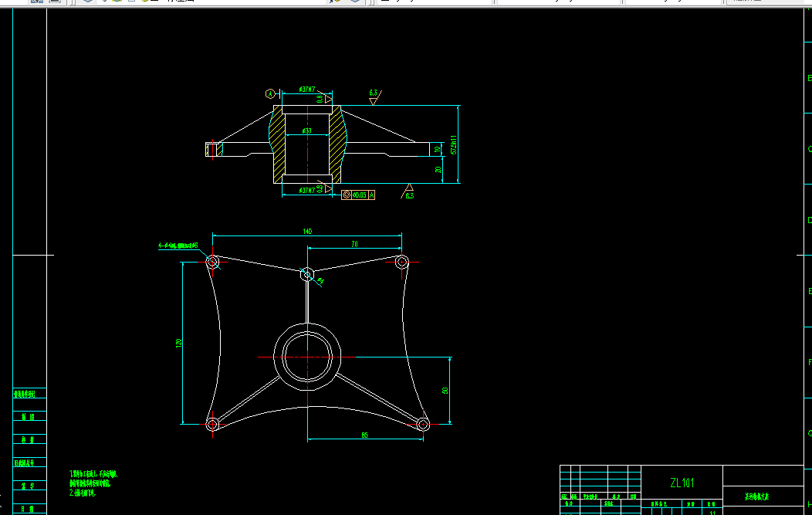This screenshot has width=812, height=515.
Task: Select the 70 horizontal dimension text
Action: 355,244
